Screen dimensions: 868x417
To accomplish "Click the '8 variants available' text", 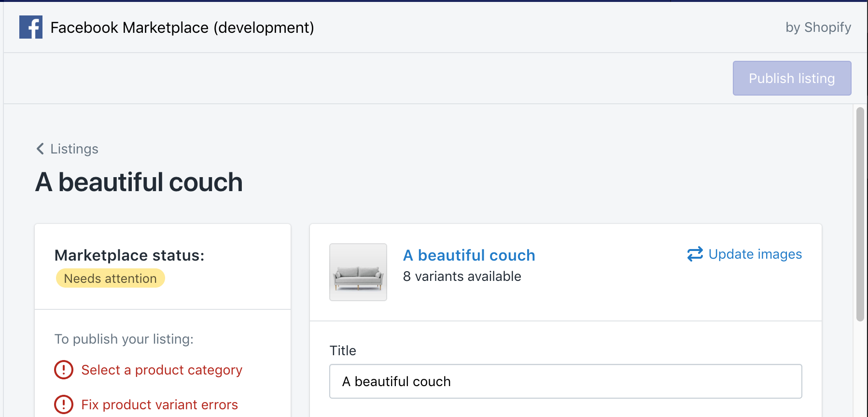I will pyautogui.click(x=462, y=277).
